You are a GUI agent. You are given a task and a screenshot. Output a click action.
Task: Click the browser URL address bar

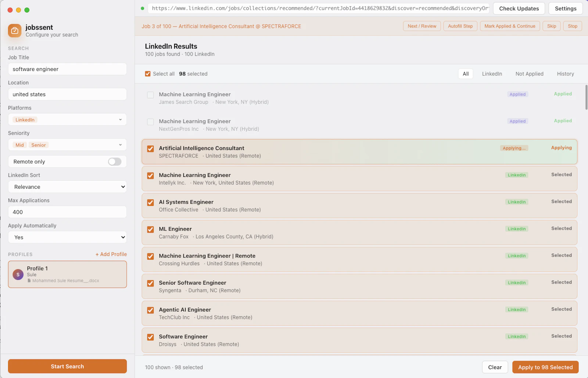point(319,8)
